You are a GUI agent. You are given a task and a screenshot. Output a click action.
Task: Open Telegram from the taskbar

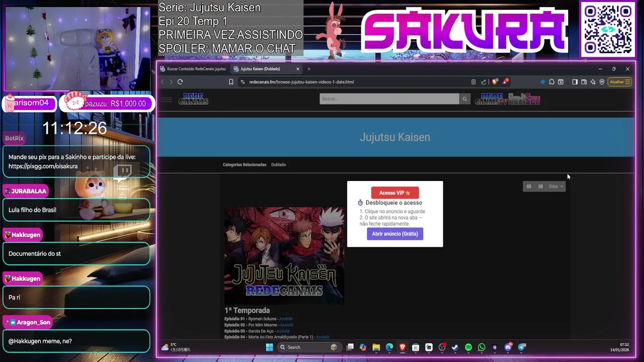pyautogui.click(x=522, y=347)
